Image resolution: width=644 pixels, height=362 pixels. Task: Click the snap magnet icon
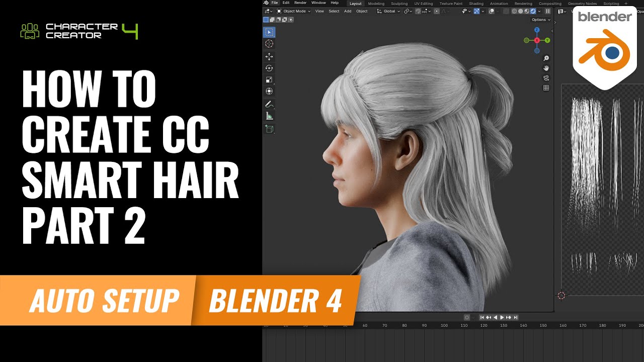(x=418, y=11)
